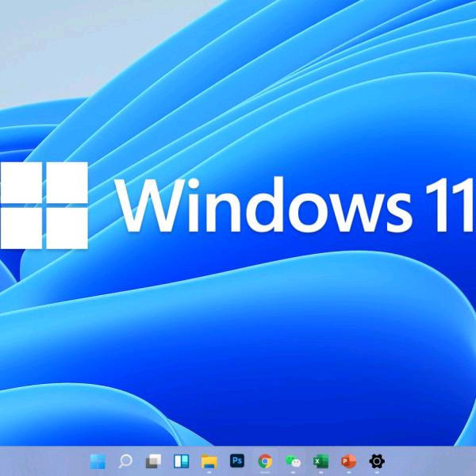Click top-right pane of large Windows logo

coord(62,182)
